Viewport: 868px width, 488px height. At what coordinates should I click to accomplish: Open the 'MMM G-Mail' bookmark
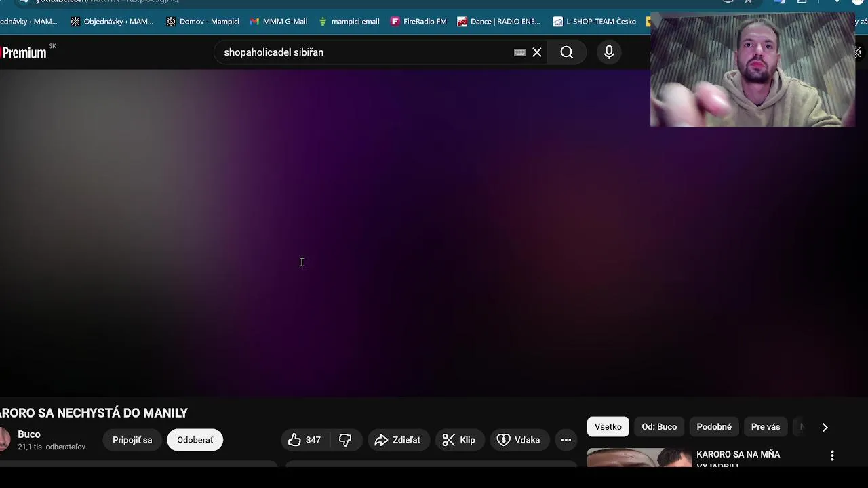click(x=279, y=22)
